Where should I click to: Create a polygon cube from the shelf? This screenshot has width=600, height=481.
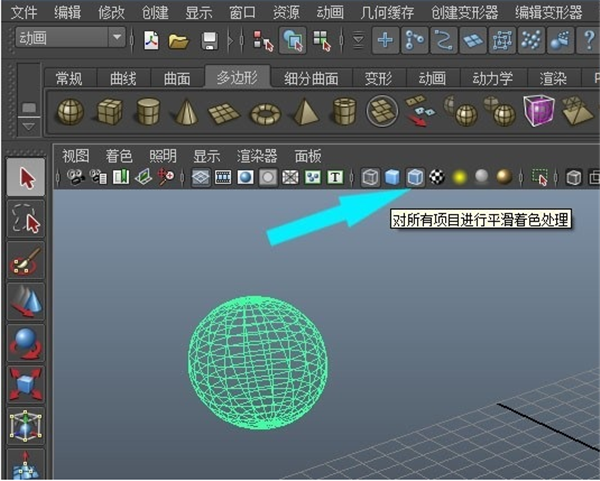(109, 111)
